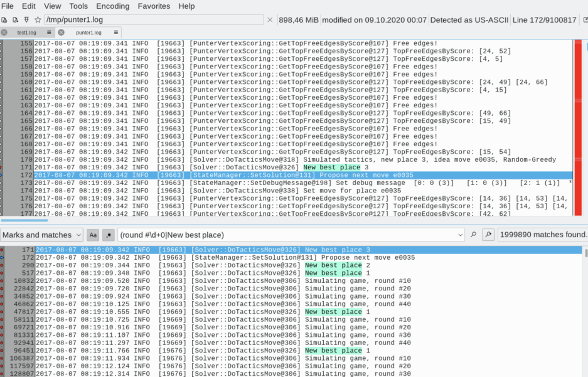Click the follow file toolbar icon
The width and height of the screenshot is (588, 377).
[26, 20]
